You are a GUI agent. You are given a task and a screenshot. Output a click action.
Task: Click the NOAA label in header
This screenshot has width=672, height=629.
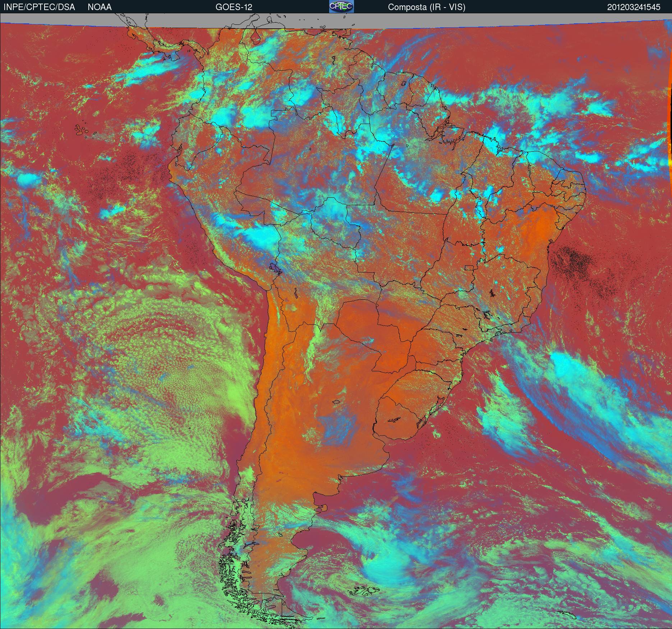pyautogui.click(x=100, y=7)
